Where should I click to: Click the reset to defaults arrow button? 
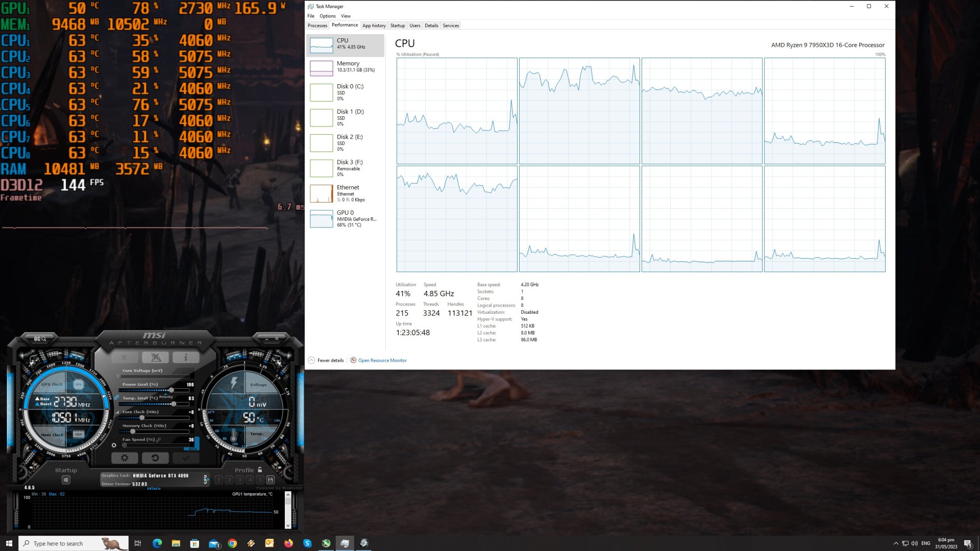pyautogui.click(x=155, y=458)
